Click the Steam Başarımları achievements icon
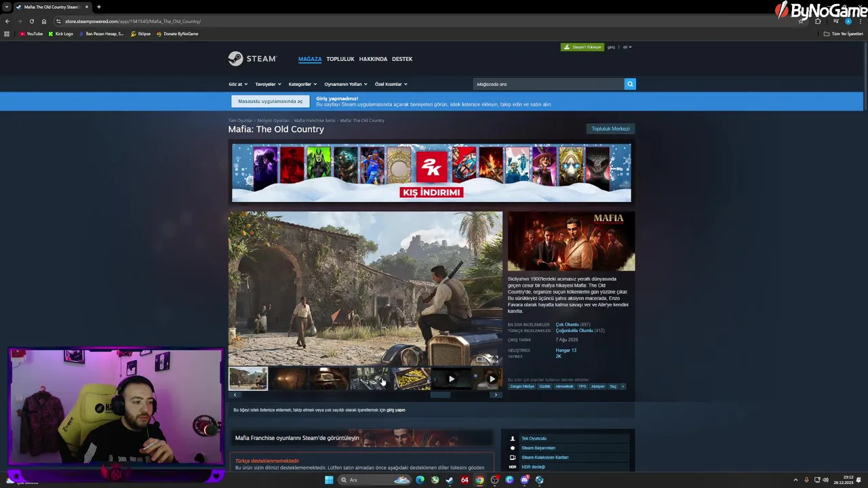The height and width of the screenshot is (488, 868). (x=513, y=448)
